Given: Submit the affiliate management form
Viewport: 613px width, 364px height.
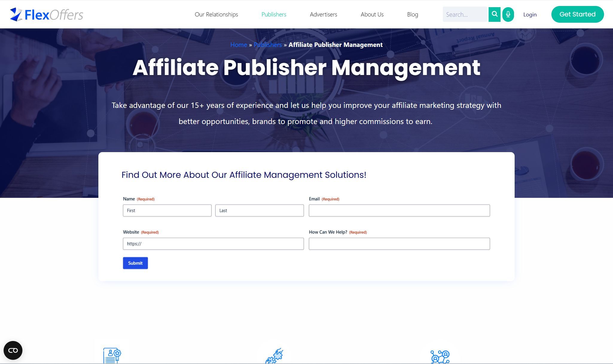Looking at the screenshot, I should click(x=135, y=263).
